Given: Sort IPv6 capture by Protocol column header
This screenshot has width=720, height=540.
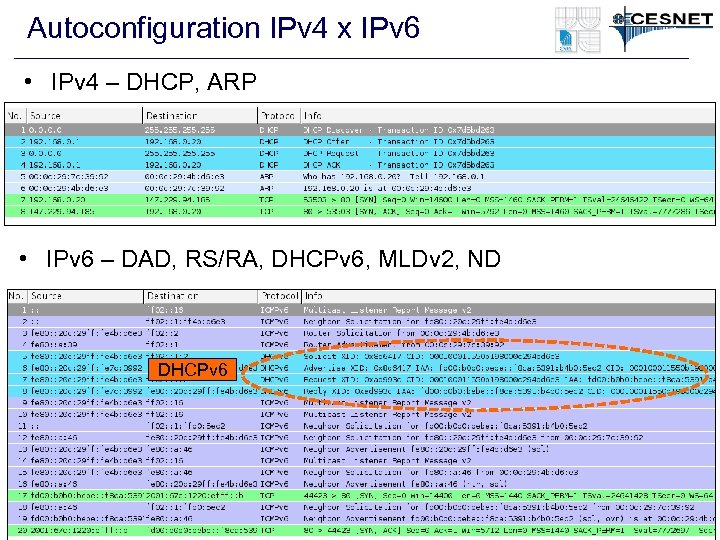Looking at the screenshot, I should (x=280, y=296).
